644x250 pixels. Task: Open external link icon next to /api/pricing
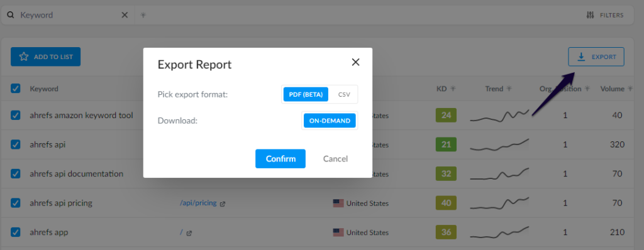click(223, 204)
